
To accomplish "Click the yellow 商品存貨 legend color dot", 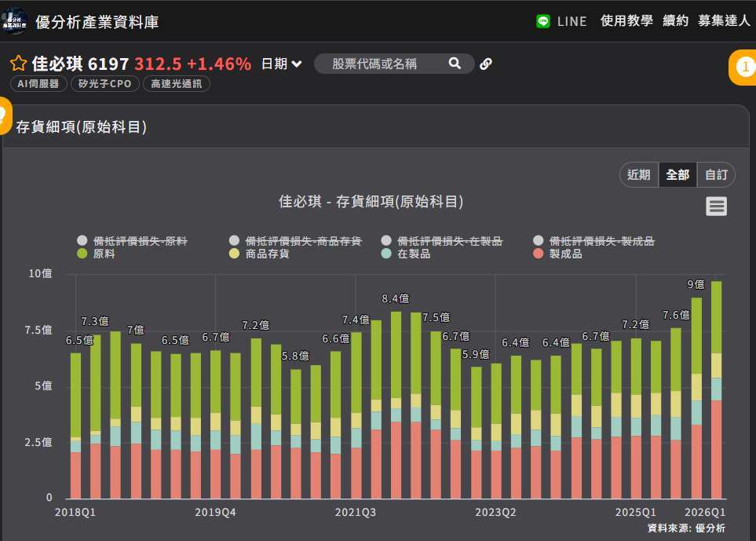I will pos(234,254).
